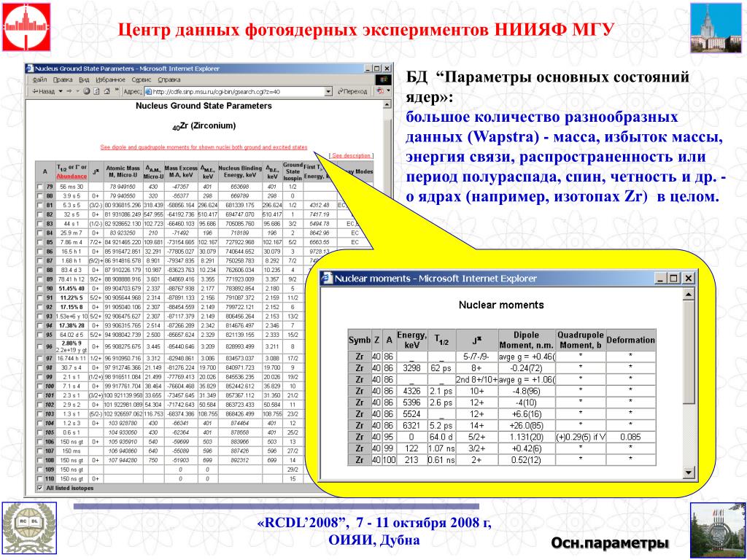Stop page loading with the Stop icon
747x560 pixels.
coord(87,91)
